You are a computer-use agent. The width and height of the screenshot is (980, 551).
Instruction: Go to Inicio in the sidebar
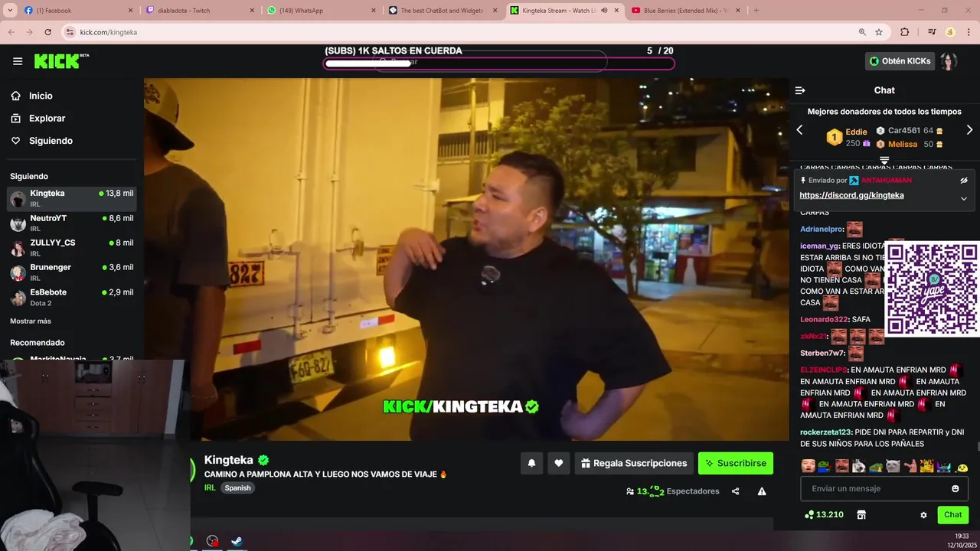(41, 96)
